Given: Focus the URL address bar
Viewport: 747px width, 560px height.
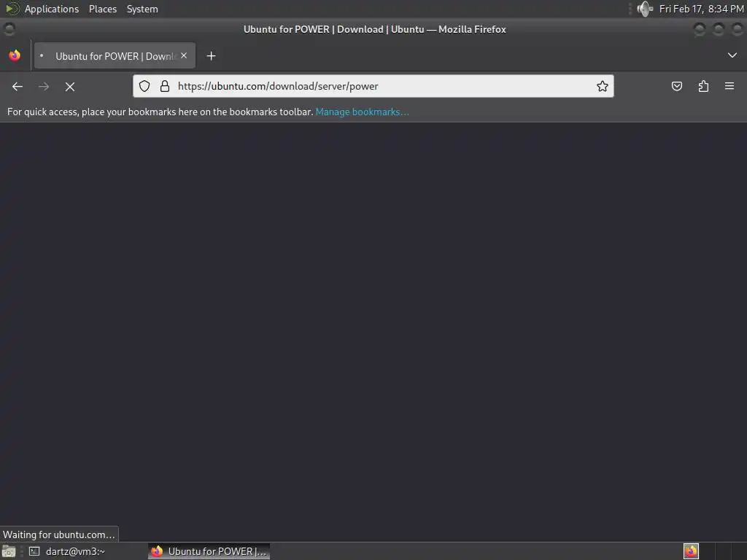Looking at the screenshot, I should [373, 86].
